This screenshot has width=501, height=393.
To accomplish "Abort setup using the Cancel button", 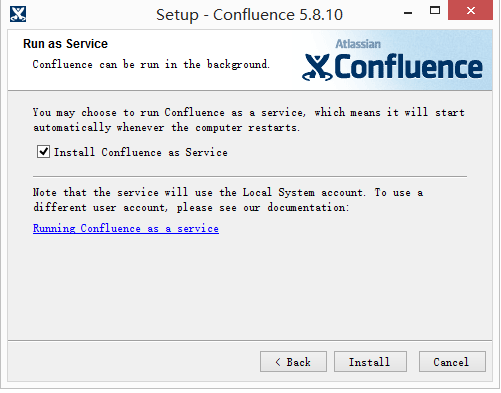I will point(452,362).
